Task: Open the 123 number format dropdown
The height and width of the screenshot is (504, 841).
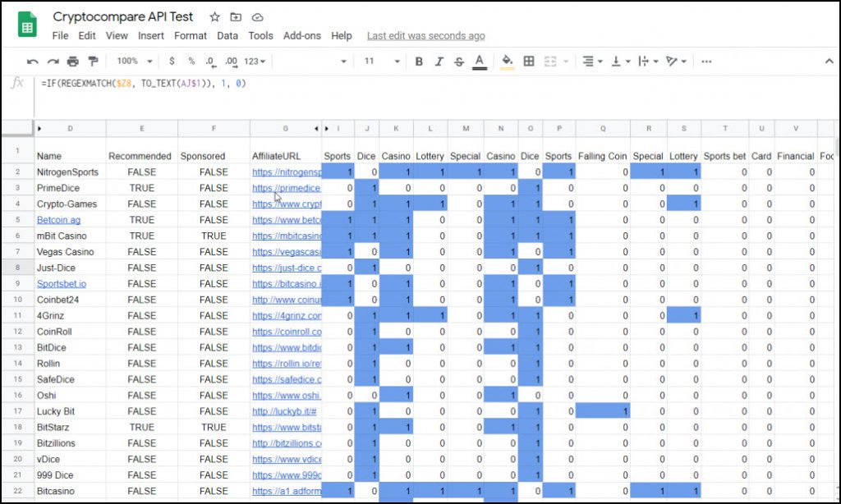Action: point(255,62)
